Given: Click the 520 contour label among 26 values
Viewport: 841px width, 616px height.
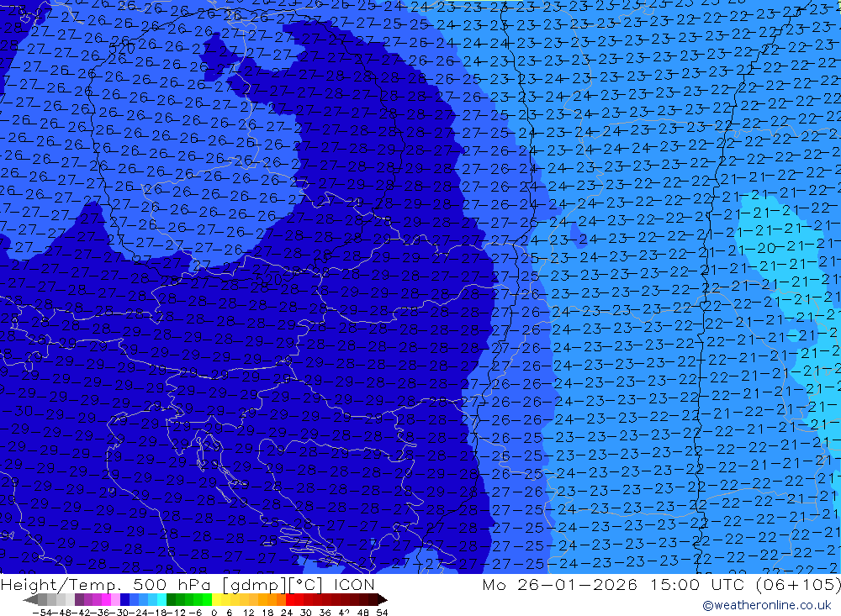Looking at the screenshot, I should [122, 47].
